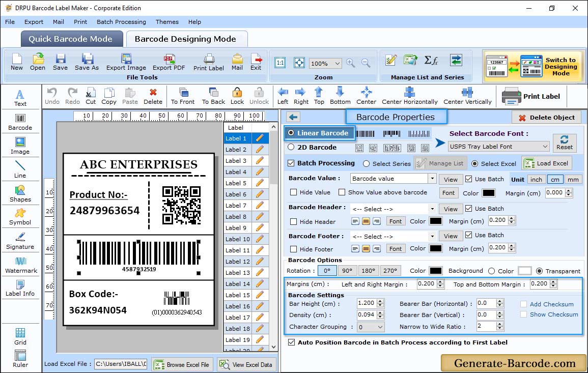Zoom in with magnifier plus icon
The height and width of the screenshot is (373, 588).
point(351,63)
